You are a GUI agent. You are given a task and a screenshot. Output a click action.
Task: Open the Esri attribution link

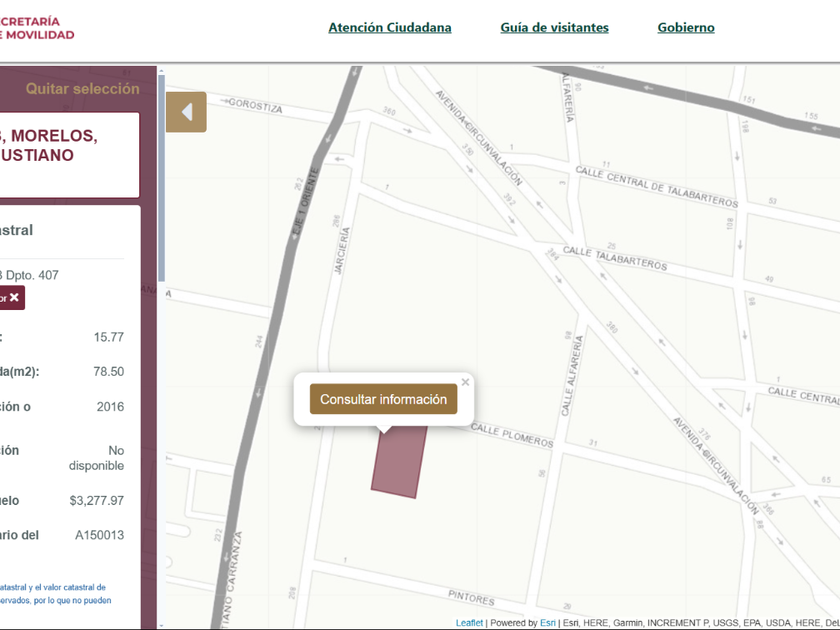tap(547, 623)
